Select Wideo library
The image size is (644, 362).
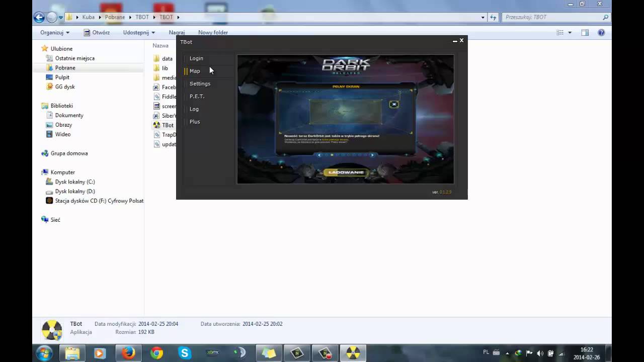(63, 135)
